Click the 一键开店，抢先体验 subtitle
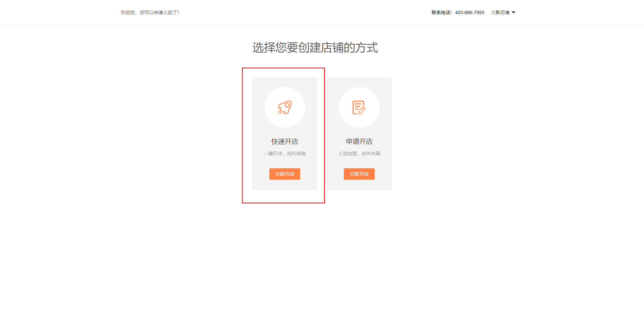This screenshot has height=313, width=644. coord(285,153)
